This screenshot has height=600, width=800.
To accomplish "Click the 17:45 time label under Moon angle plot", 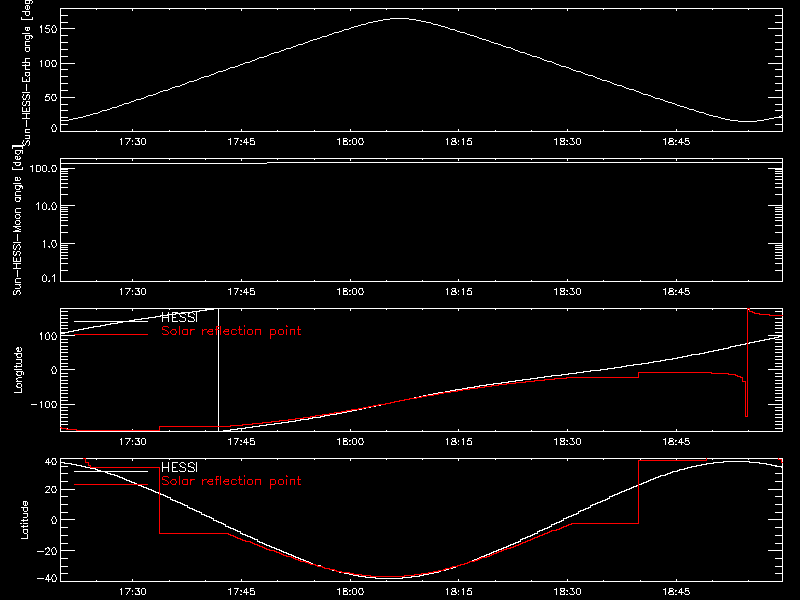I will tap(241, 291).
